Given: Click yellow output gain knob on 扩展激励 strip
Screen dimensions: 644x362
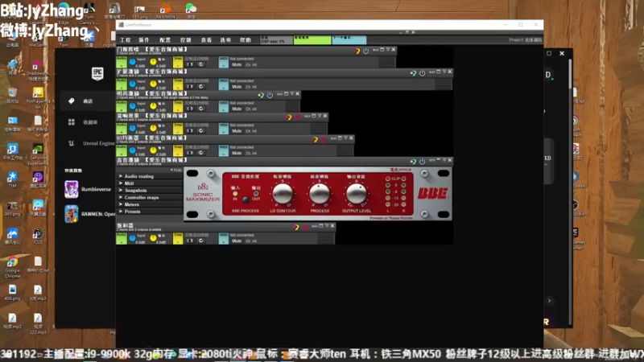Looking at the screenshot, I should pos(153,84).
